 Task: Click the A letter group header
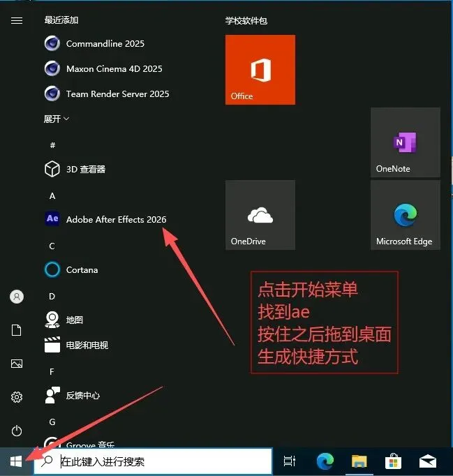click(52, 196)
